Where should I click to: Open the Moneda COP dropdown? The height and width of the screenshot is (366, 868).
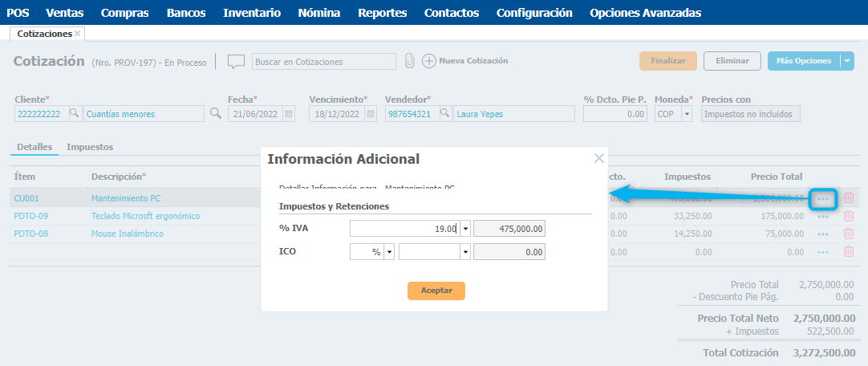[687, 114]
